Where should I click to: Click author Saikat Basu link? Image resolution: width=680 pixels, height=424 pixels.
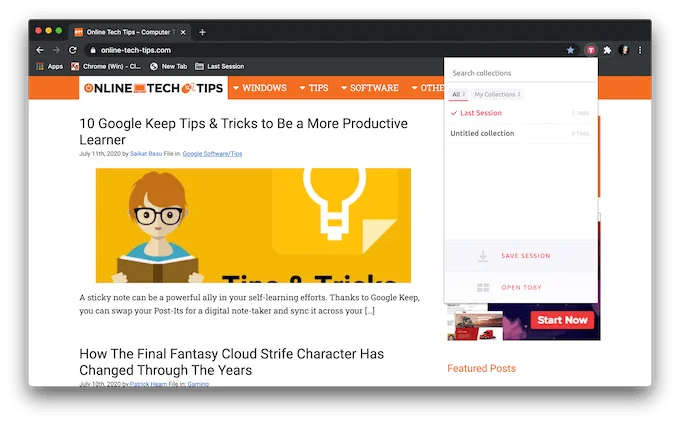tap(146, 153)
